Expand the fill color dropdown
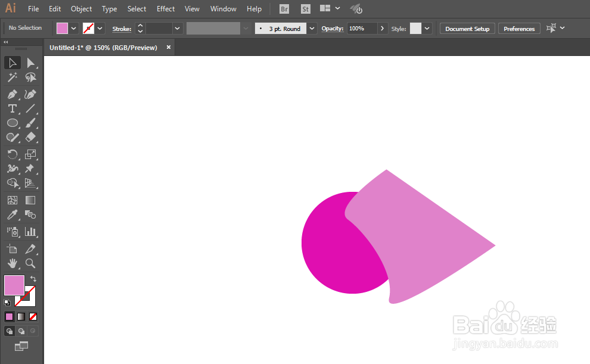The image size is (590, 364). 74,28
